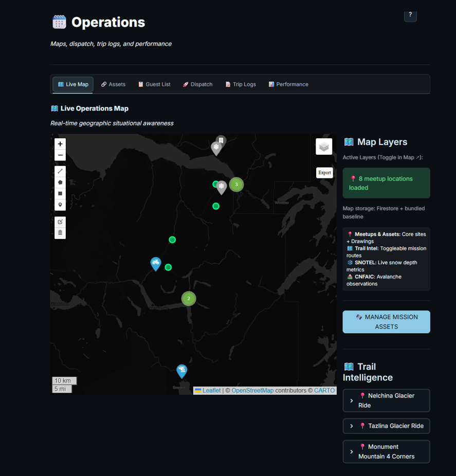Select the draw polyline tool
The width and height of the screenshot is (456, 476).
[60, 171]
